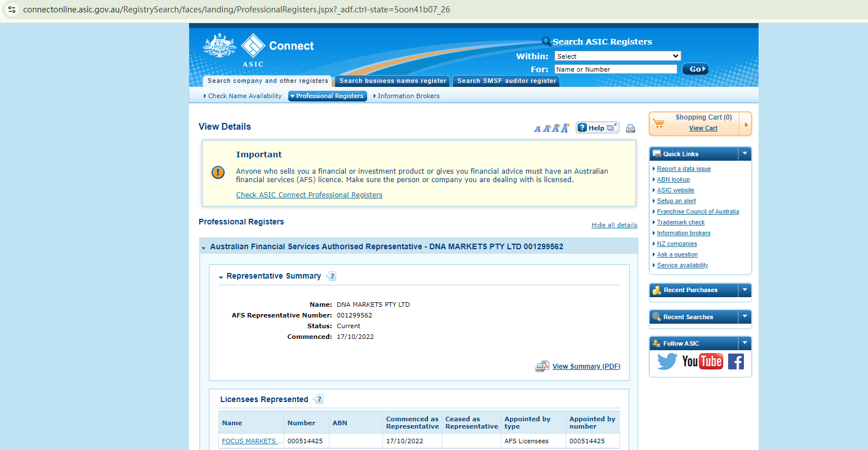Click the Ceased as Representative column header
Viewport: 868px width, 450px height.
tap(472, 423)
